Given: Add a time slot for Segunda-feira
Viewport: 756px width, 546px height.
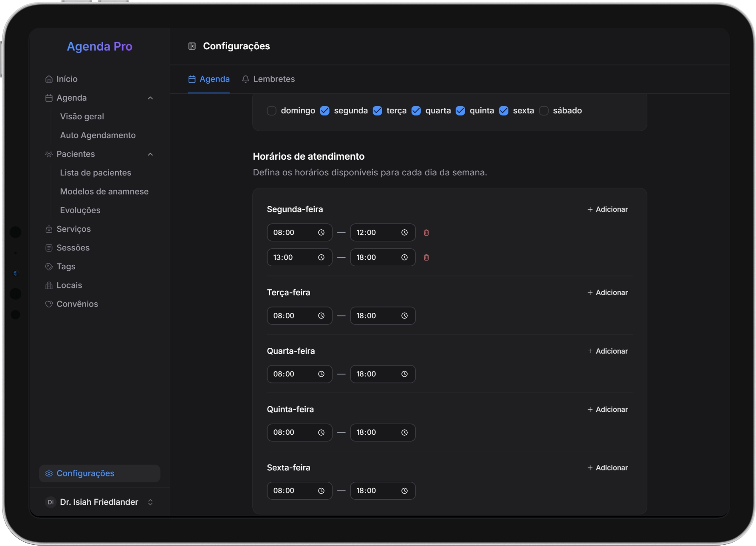Looking at the screenshot, I should click(607, 209).
